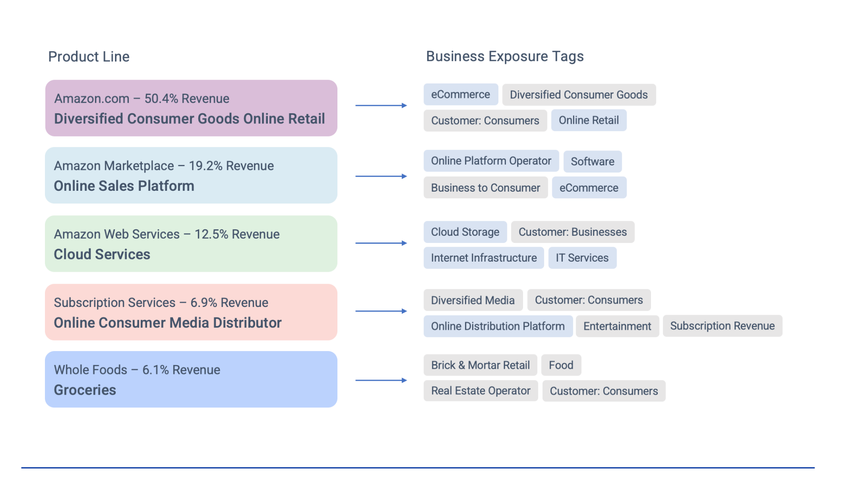868x488 pixels.
Task: Select the Amazon Marketplace Online Sales Platform box
Action: tap(191, 175)
